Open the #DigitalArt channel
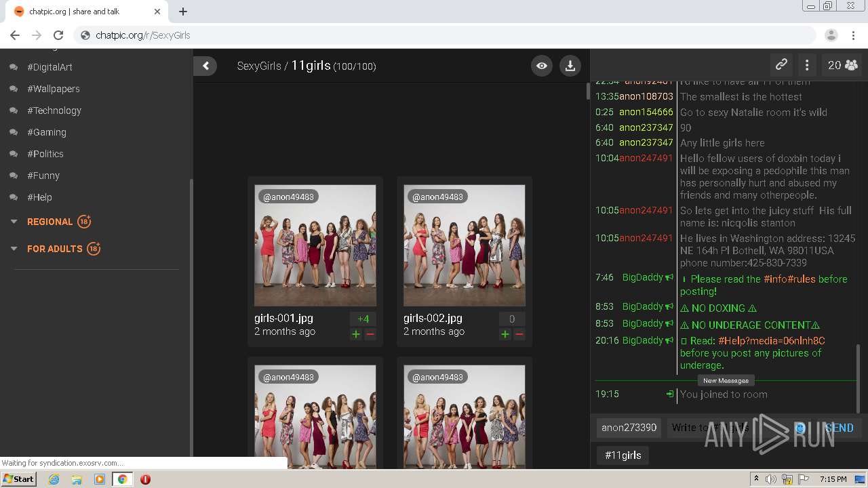 pyautogui.click(x=50, y=67)
